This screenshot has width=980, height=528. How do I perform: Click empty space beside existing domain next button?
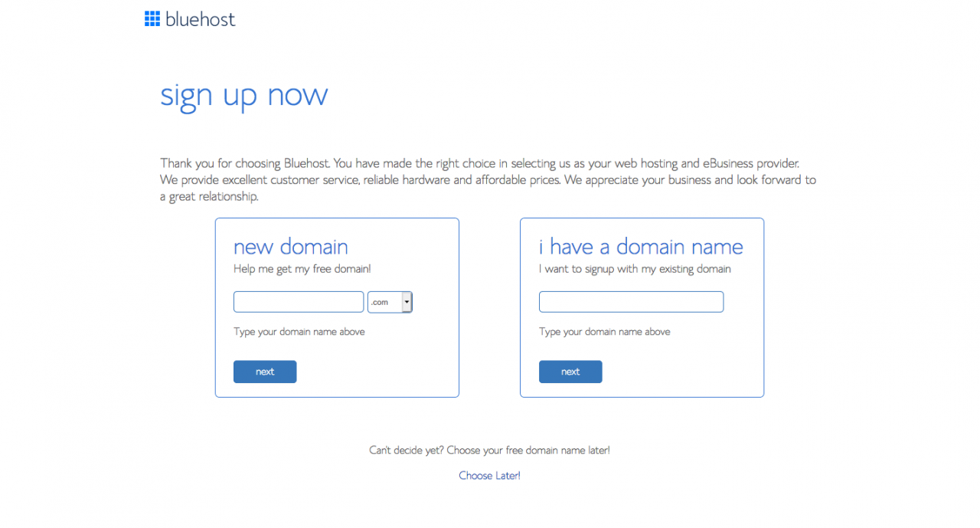(681, 372)
